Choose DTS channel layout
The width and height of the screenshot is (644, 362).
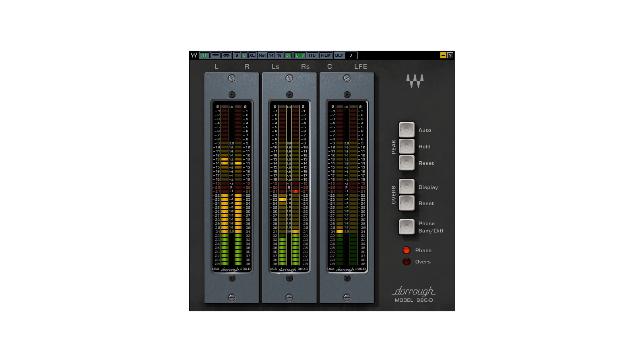[300, 56]
